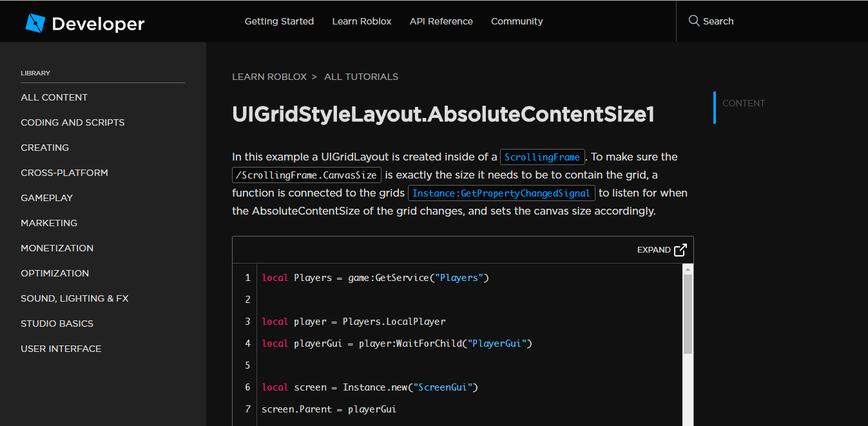Click the Expand code button label
The width and height of the screenshot is (868, 426).
[x=654, y=250]
